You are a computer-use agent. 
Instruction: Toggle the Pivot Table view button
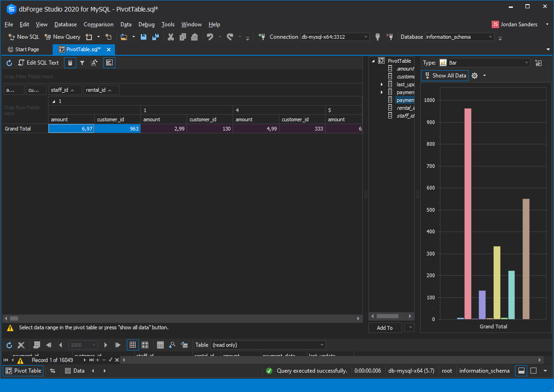click(23, 371)
